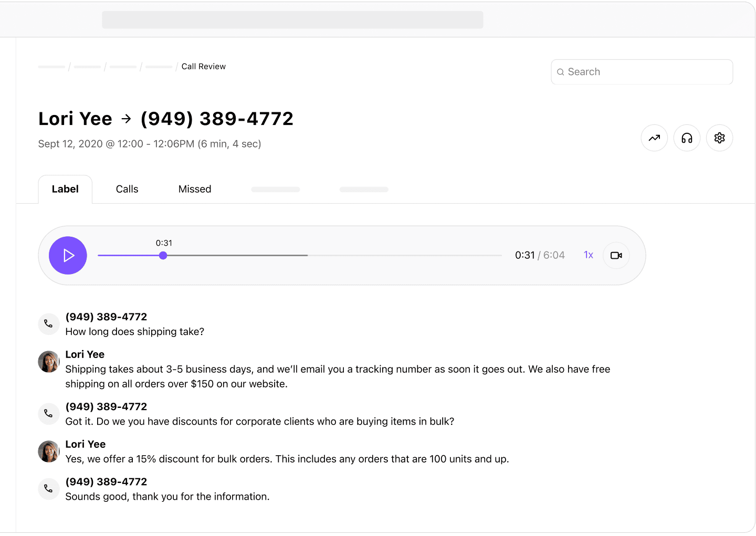Select the 0:31 marker on the timeline

[x=163, y=255]
